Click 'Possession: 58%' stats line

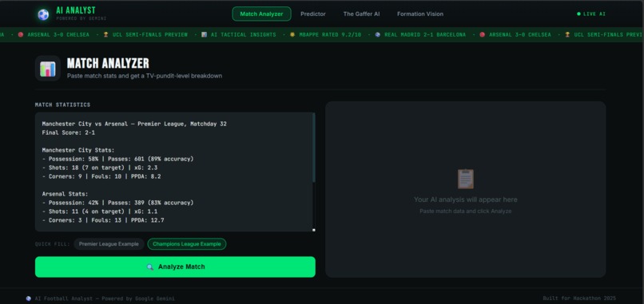point(117,159)
